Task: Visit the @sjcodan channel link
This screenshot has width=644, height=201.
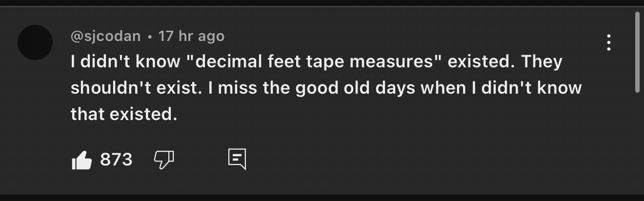Action: 105,36
